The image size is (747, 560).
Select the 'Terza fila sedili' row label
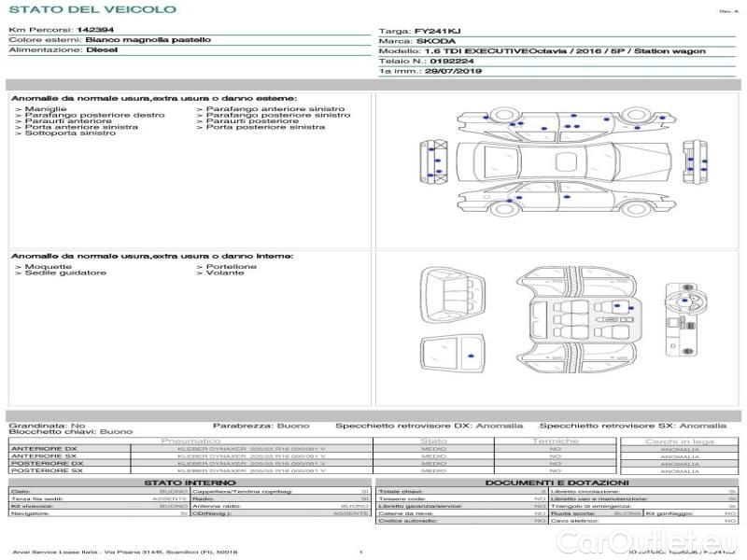tap(37, 499)
